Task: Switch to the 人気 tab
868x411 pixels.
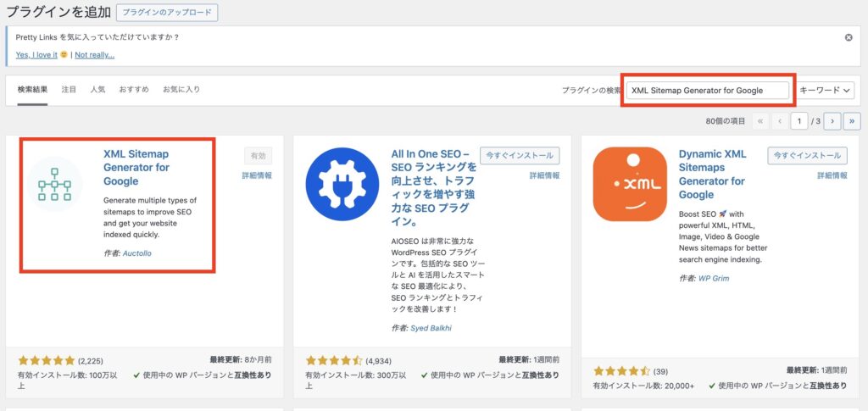Action: tap(98, 90)
